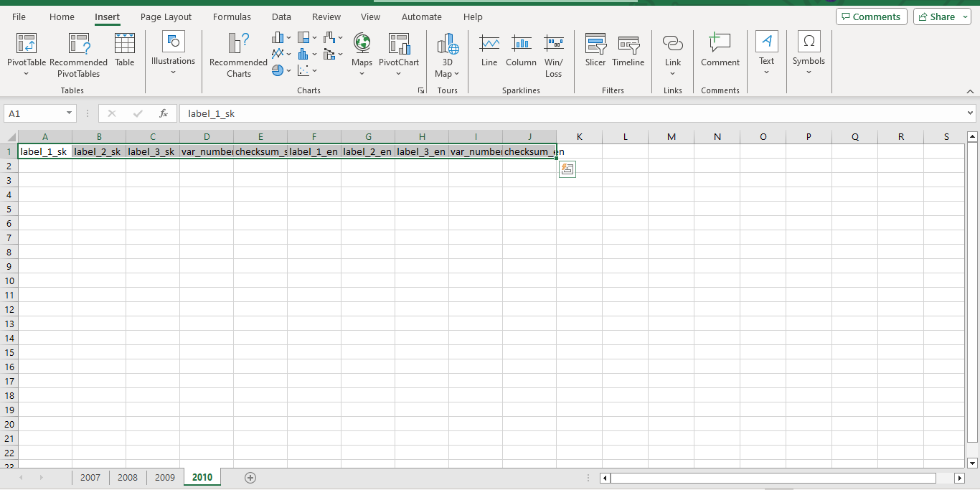Click the 3D Map icon
The image size is (980, 490).
(x=448, y=44)
